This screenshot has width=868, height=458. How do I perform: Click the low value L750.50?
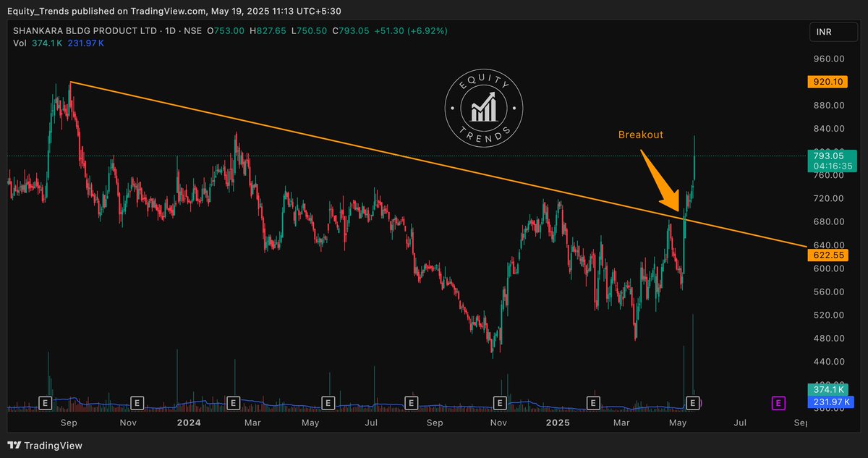pos(309,31)
